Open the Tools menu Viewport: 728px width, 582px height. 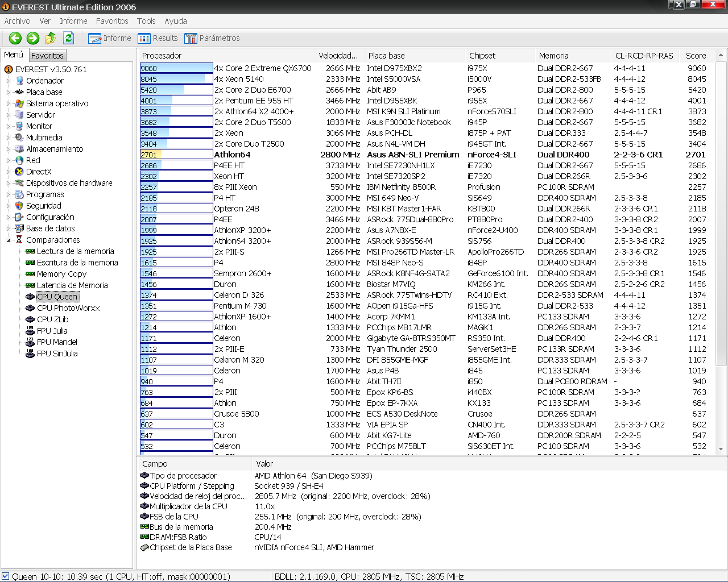click(146, 21)
